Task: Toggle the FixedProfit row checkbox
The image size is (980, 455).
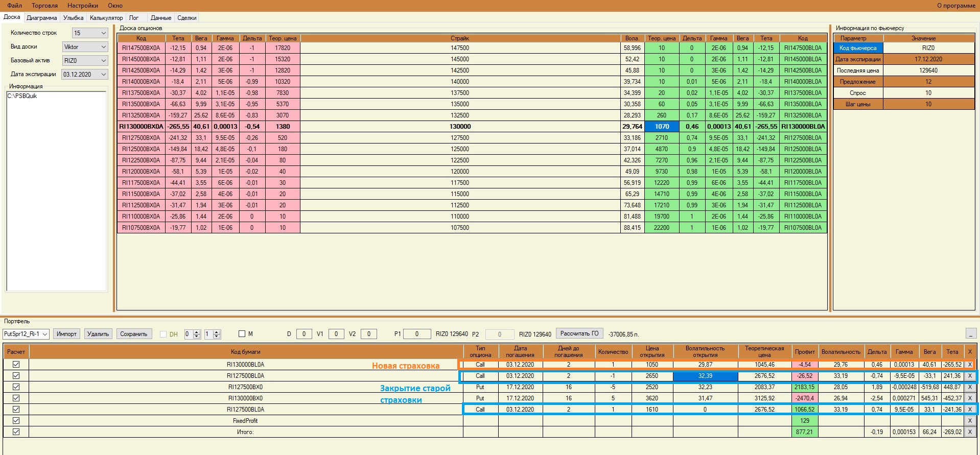Action: (x=16, y=421)
